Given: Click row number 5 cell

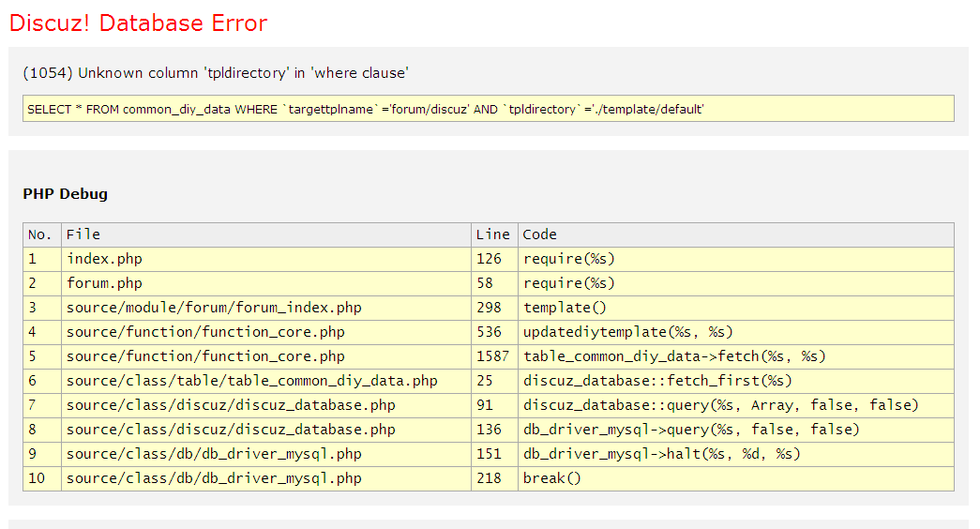Looking at the screenshot, I should click(x=42, y=356).
